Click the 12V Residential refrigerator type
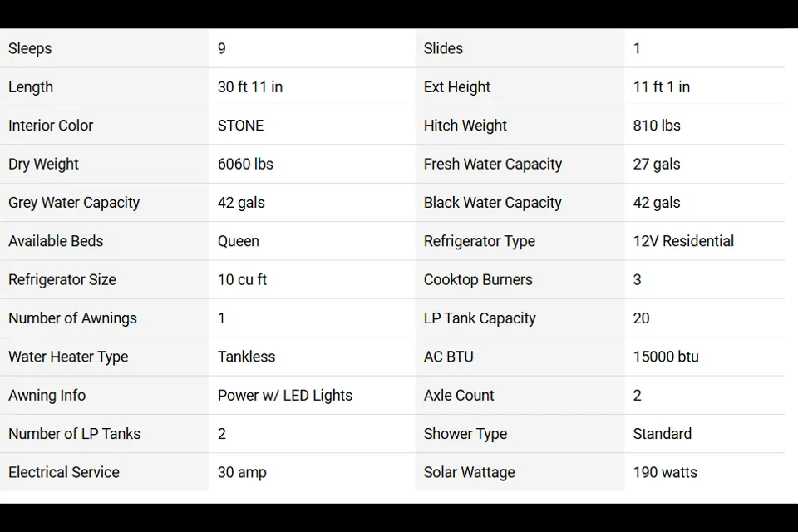 [683, 241]
